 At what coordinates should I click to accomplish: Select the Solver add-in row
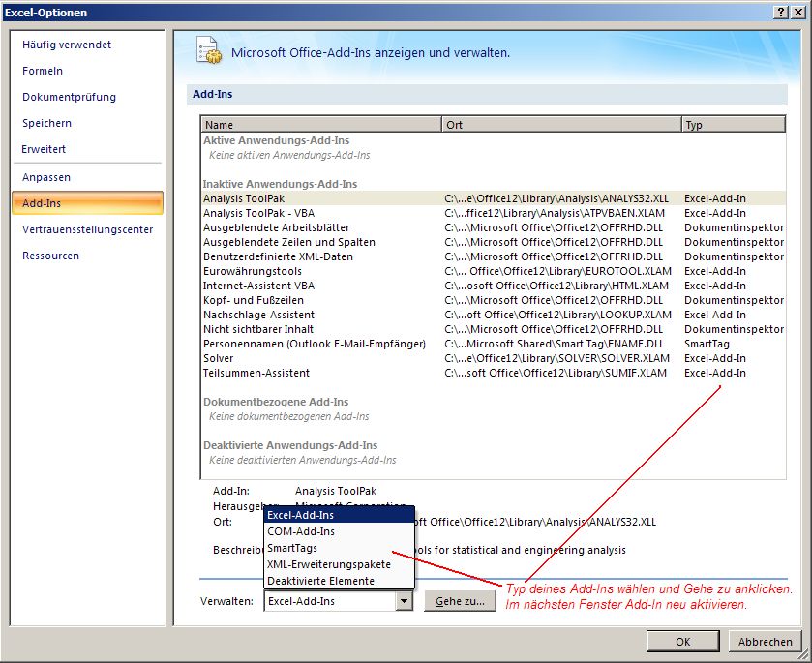[x=494, y=358]
